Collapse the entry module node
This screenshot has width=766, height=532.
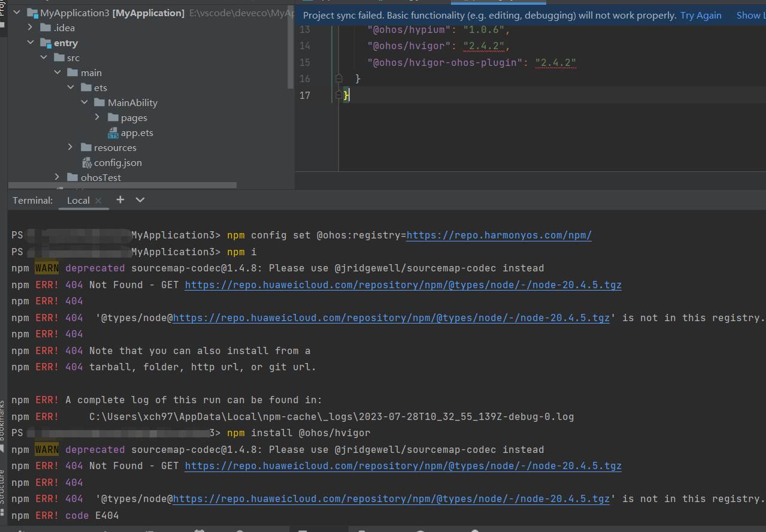click(31, 43)
